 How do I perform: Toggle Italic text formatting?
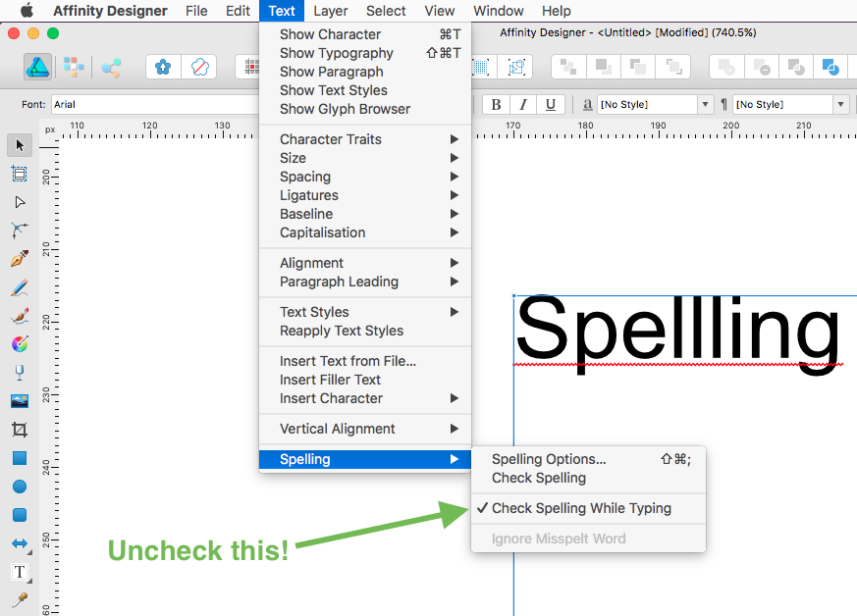[x=523, y=105]
